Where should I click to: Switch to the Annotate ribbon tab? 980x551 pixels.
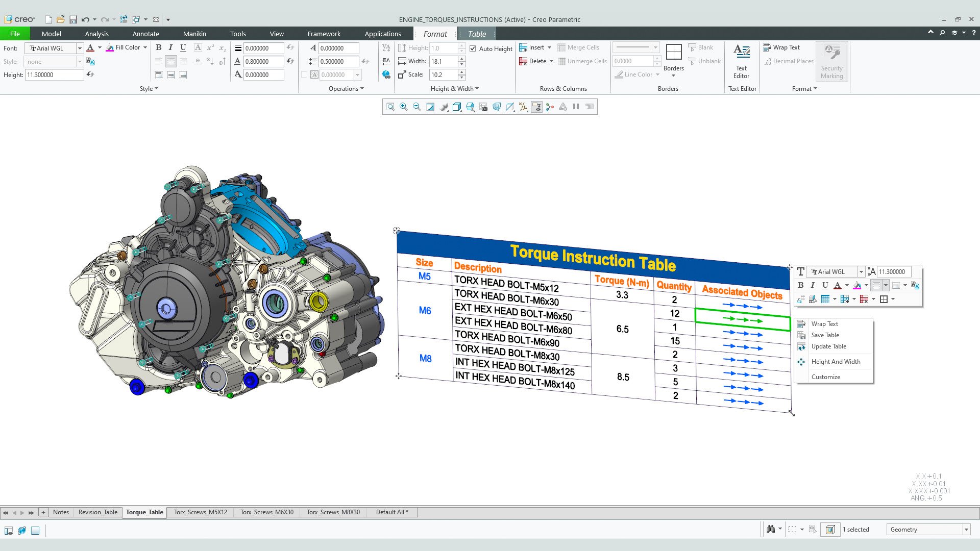click(145, 34)
